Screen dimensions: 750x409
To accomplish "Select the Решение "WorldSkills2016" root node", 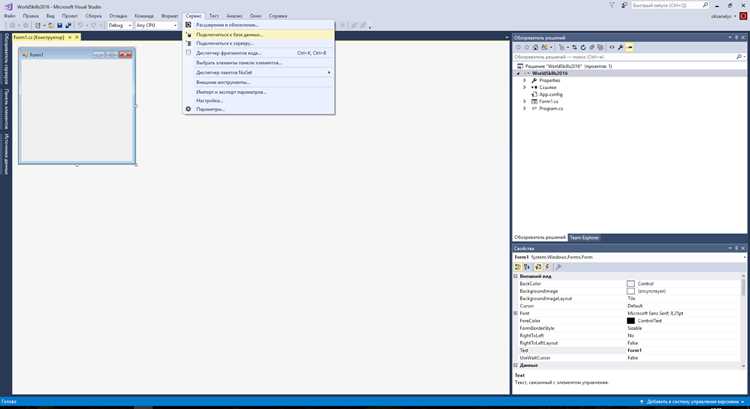I will pos(568,66).
